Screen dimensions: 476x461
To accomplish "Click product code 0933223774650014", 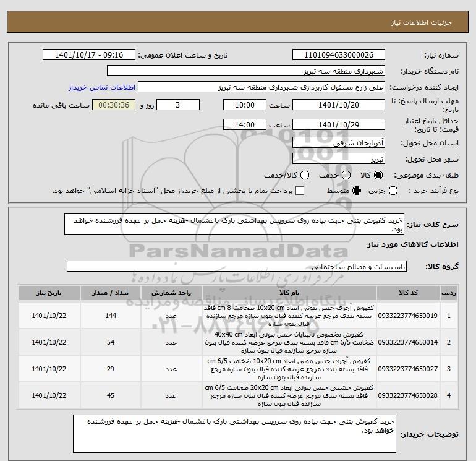I will (x=408, y=342).
